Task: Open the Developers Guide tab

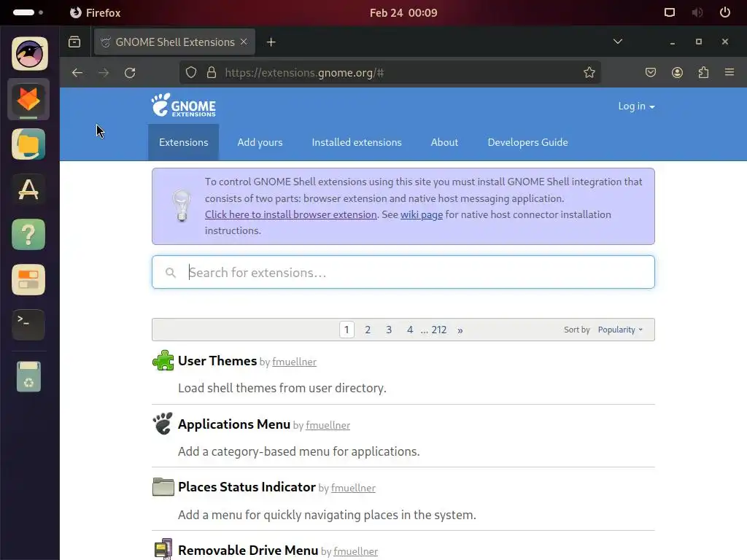Action: click(528, 142)
